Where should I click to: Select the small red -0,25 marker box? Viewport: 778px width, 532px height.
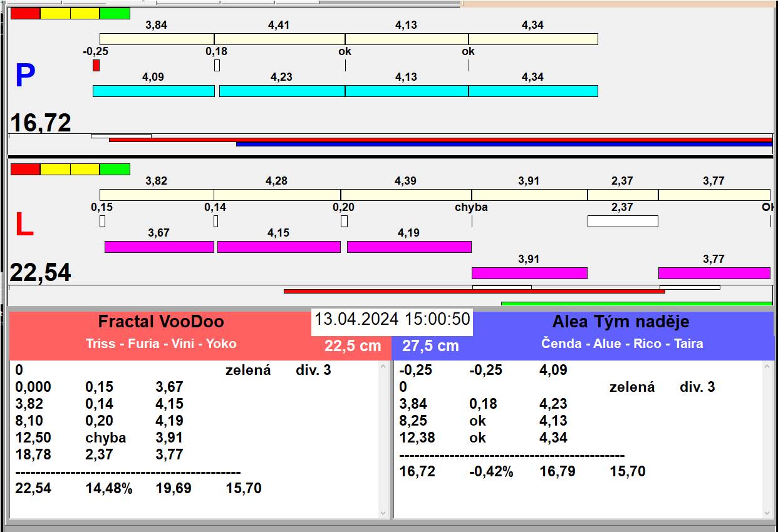click(x=96, y=65)
